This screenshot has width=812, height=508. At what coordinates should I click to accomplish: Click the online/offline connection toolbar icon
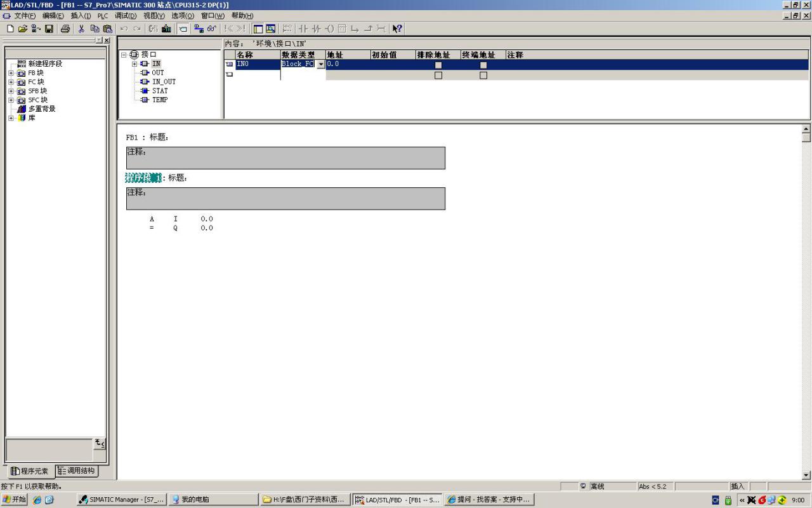click(199, 29)
